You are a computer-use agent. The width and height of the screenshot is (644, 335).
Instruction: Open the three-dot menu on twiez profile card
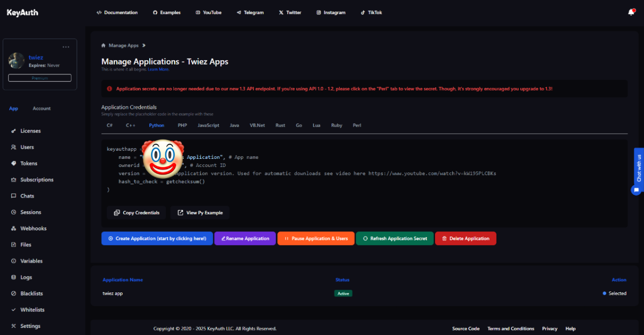(x=66, y=47)
